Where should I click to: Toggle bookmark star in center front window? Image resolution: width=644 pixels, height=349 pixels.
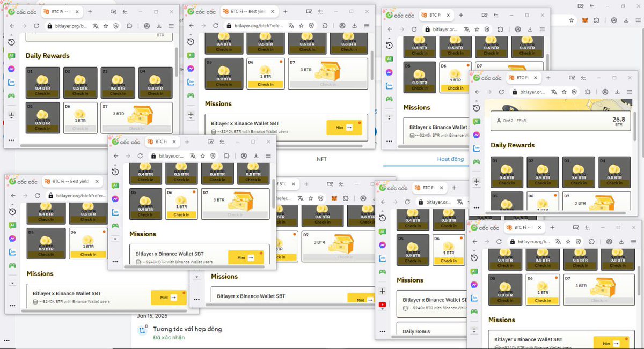202,155
